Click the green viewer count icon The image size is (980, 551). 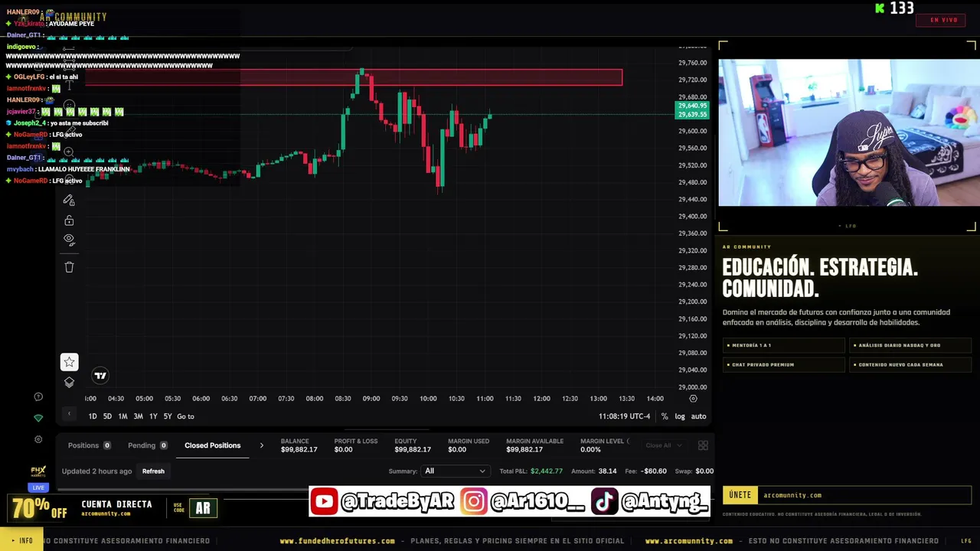pyautogui.click(x=880, y=8)
